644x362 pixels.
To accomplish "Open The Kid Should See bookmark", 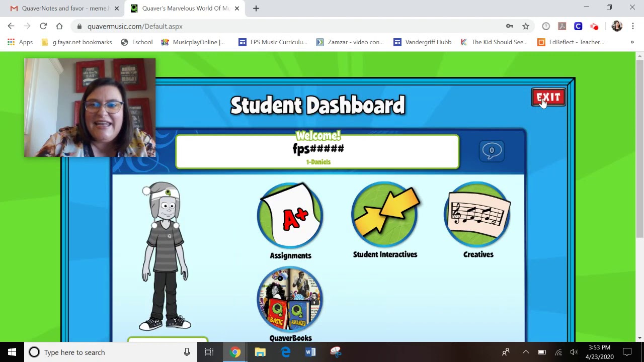I will click(494, 42).
